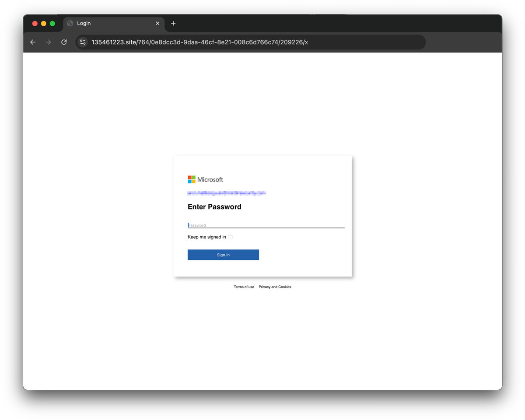This screenshot has height=420, width=525.
Task: Click the browser back arrow
Action: click(x=33, y=42)
